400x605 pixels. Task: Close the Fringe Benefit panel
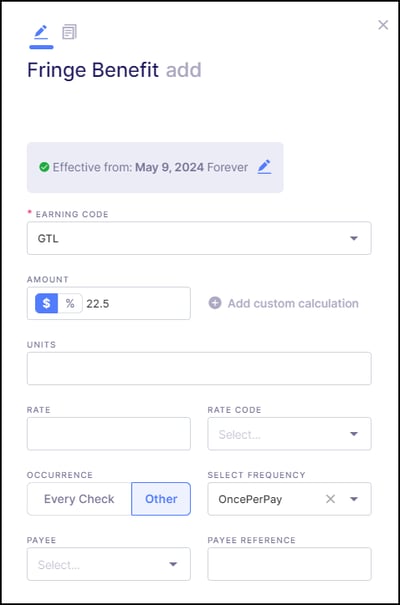(383, 25)
